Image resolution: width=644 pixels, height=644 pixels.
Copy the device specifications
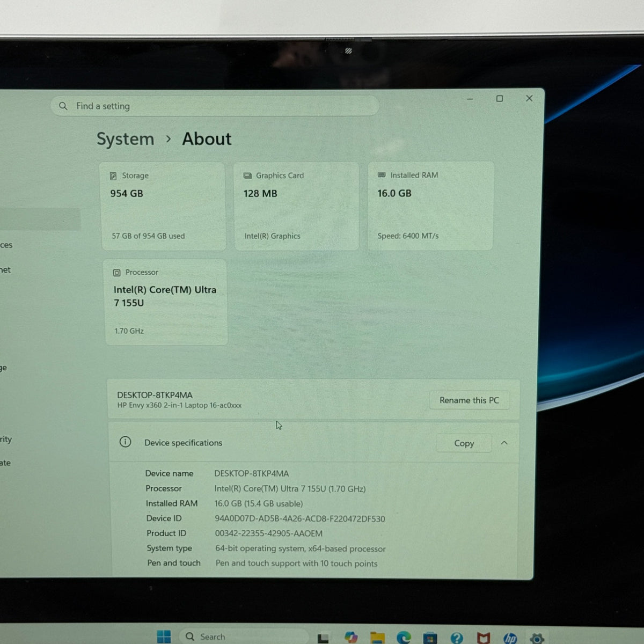point(464,443)
